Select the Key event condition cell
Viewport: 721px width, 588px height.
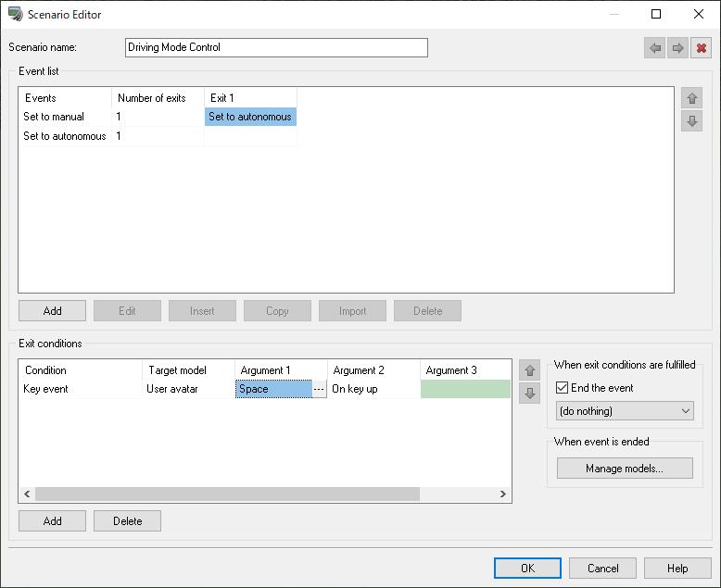pyautogui.click(x=81, y=389)
